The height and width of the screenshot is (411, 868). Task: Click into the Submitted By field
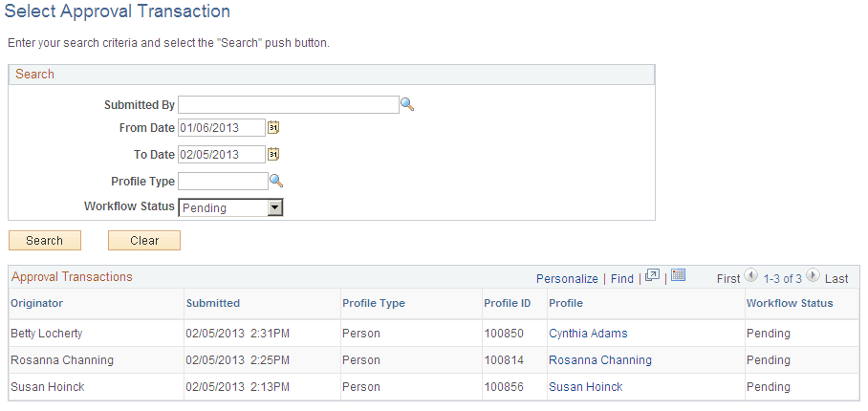(x=288, y=105)
